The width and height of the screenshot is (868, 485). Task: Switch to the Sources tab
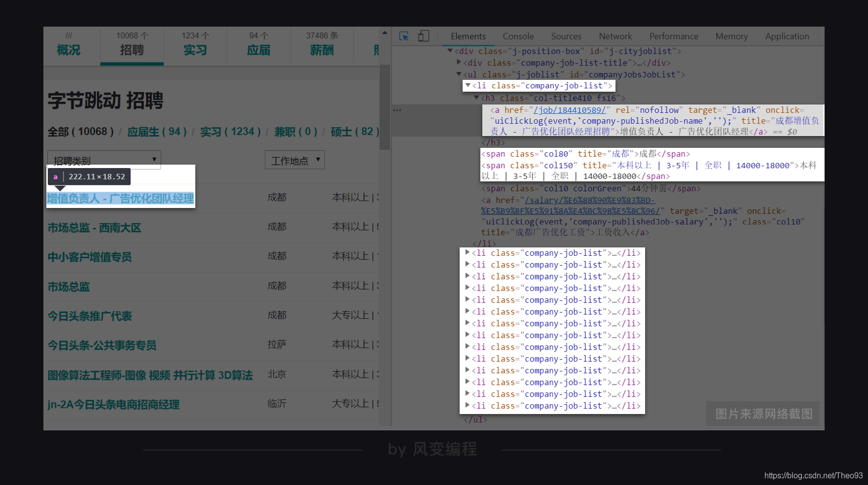tap(566, 36)
